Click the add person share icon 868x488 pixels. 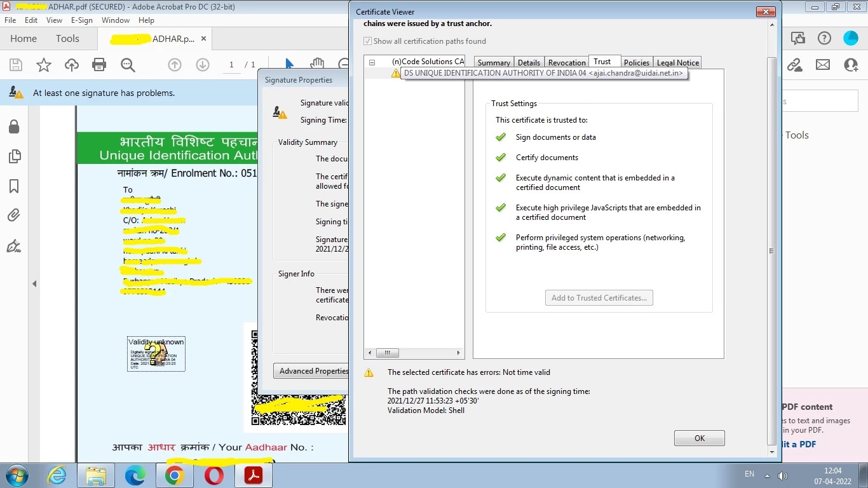(x=851, y=65)
